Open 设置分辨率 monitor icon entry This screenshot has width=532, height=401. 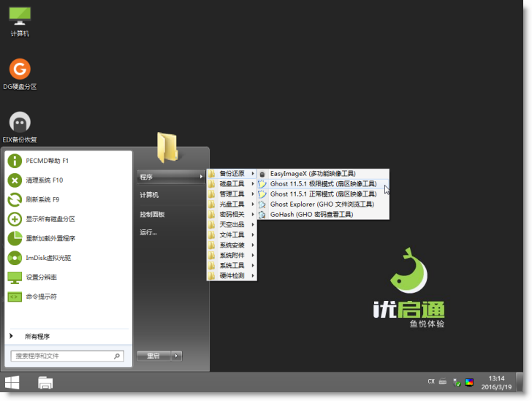pyautogui.click(x=15, y=278)
